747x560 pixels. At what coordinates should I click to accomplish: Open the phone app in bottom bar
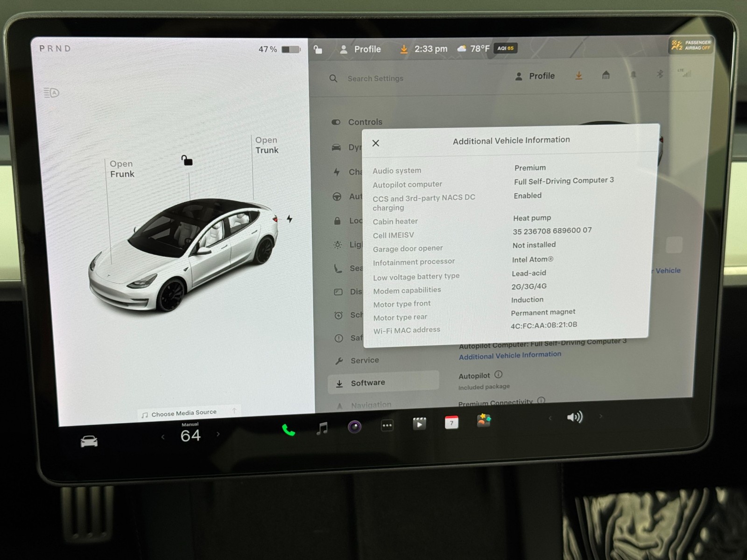pyautogui.click(x=289, y=430)
